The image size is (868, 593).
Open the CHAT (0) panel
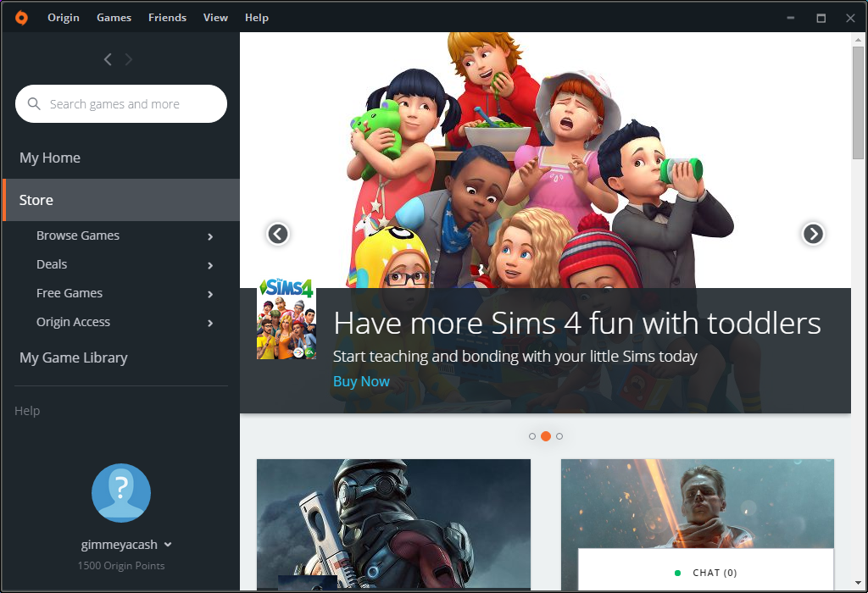706,570
